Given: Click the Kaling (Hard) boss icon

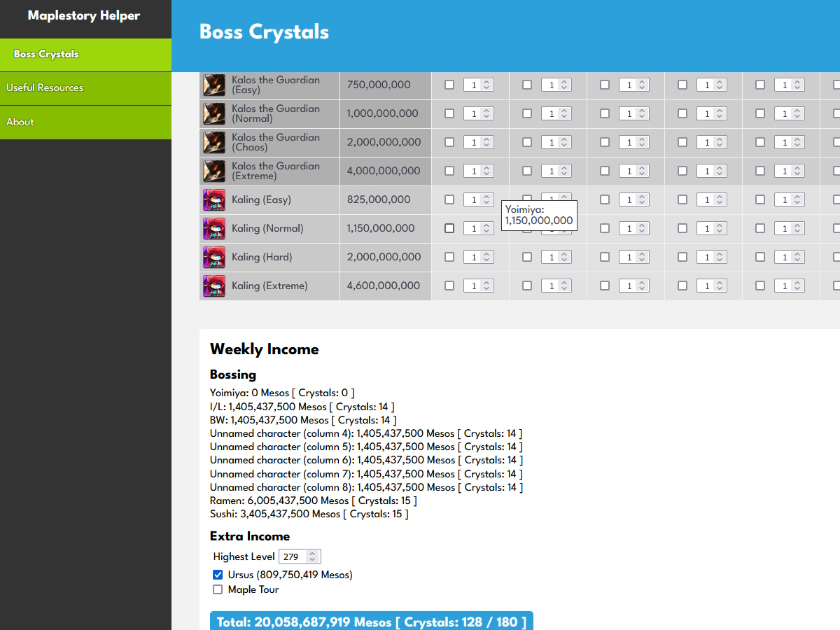Looking at the screenshot, I should tap(214, 258).
